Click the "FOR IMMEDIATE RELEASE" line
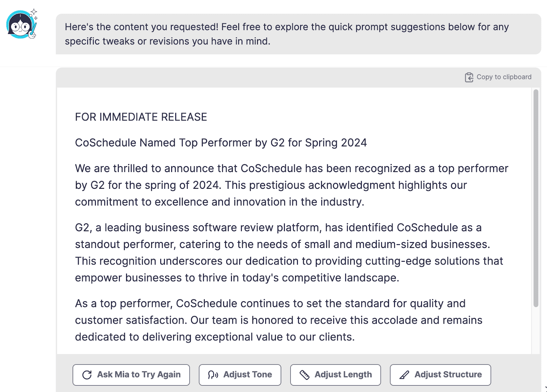 point(141,117)
